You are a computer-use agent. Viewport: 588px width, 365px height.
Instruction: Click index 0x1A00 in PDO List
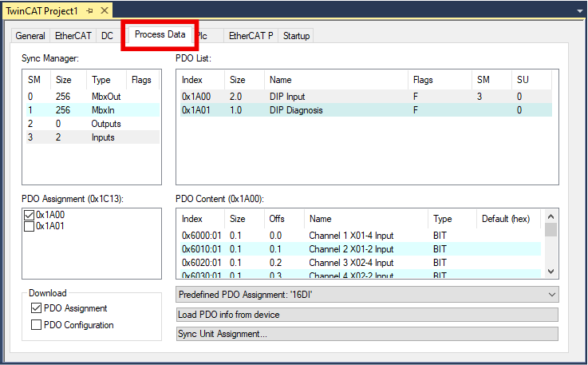[196, 97]
